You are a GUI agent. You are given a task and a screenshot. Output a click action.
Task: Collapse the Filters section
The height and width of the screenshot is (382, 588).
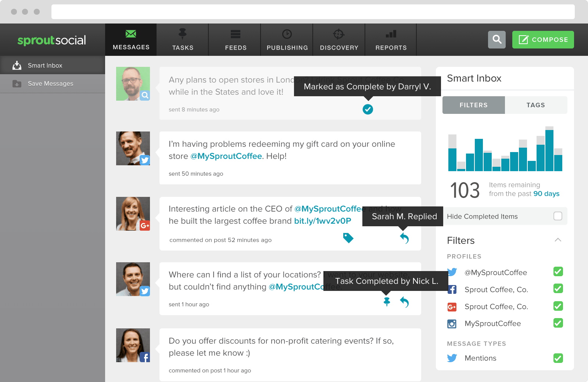558,240
